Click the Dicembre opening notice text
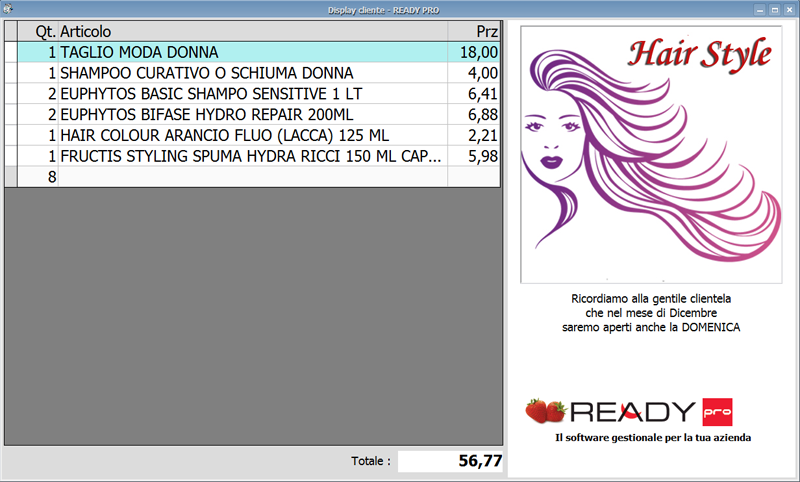Screen dimensions: 800x482 651,313
